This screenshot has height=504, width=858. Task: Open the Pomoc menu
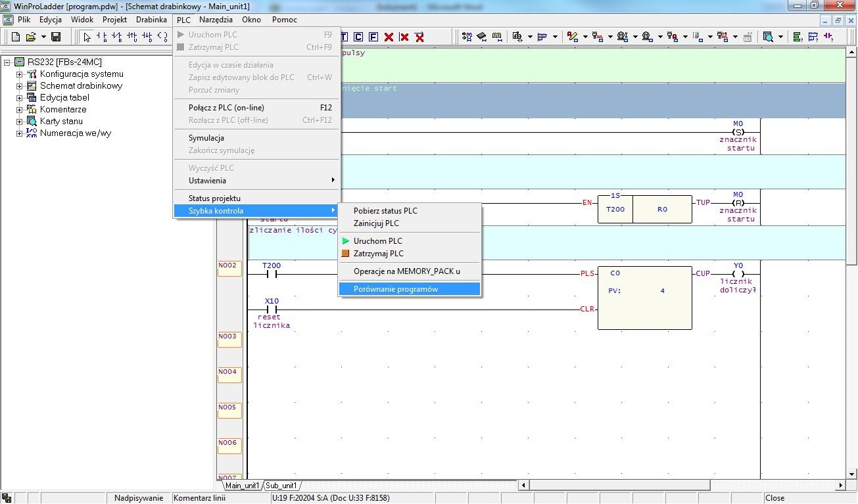285,20
